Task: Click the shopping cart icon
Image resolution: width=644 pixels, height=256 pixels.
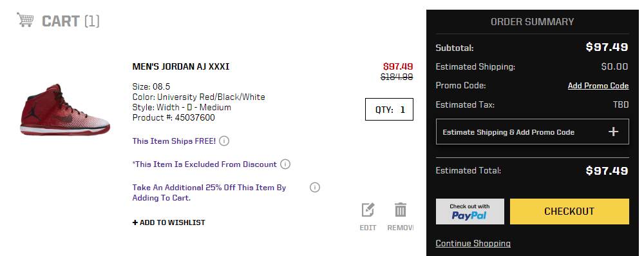Action: (x=25, y=20)
